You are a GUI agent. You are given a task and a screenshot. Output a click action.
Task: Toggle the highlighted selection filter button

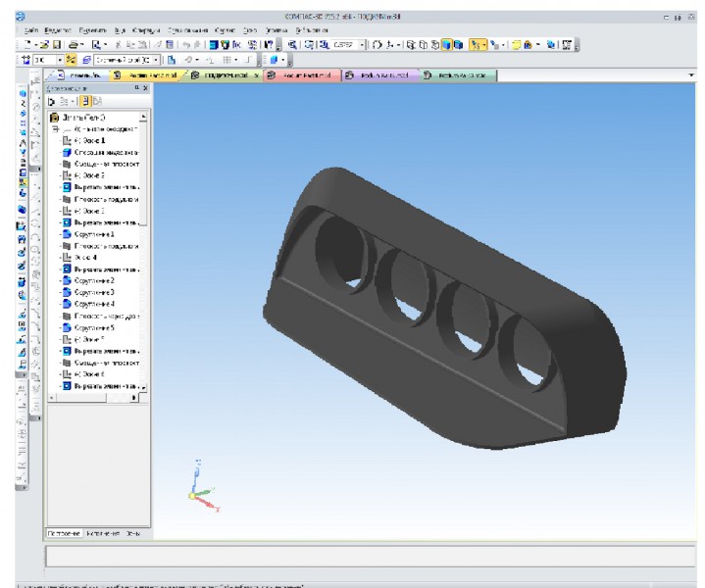(x=478, y=44)
